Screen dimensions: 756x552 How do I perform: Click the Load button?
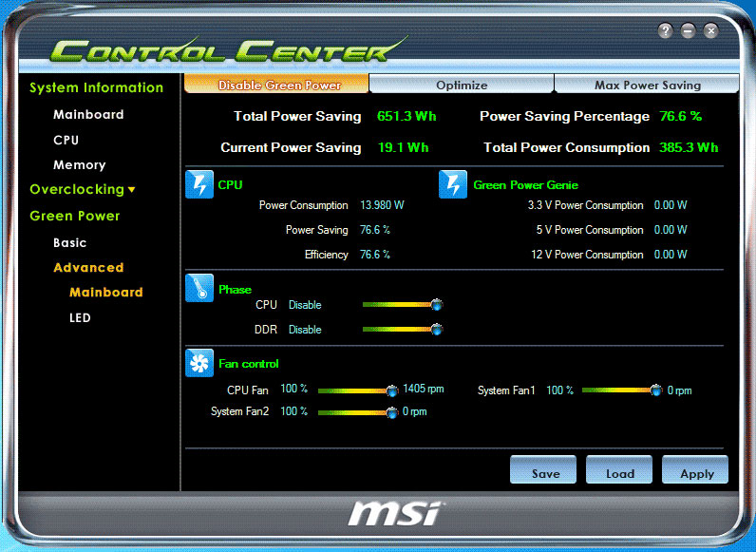619,469
